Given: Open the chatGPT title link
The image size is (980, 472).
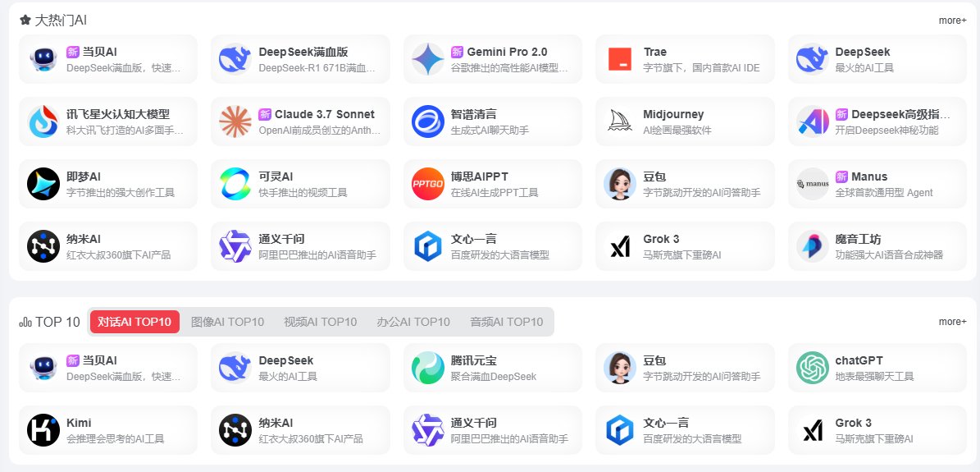Looking at the screenshot, I should point(859,360).
